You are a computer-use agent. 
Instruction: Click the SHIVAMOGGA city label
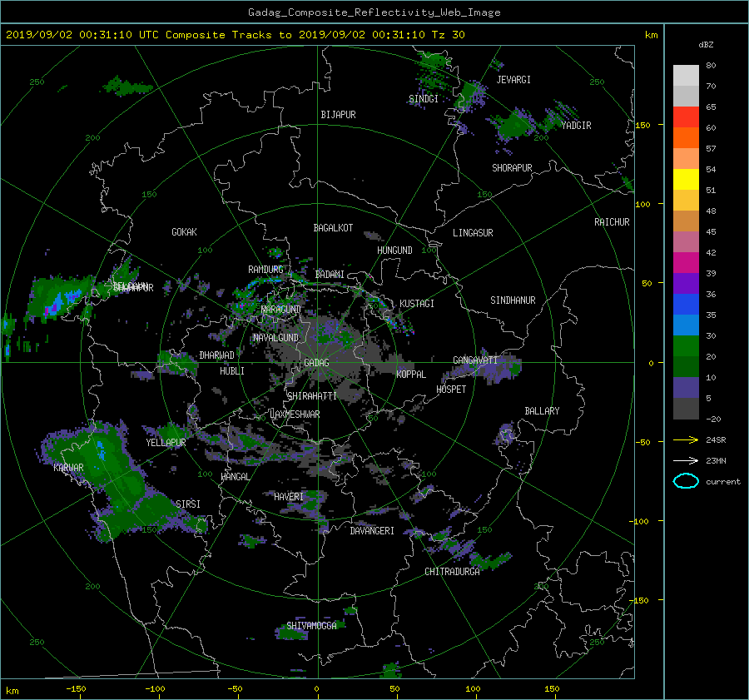click(311, 625)
